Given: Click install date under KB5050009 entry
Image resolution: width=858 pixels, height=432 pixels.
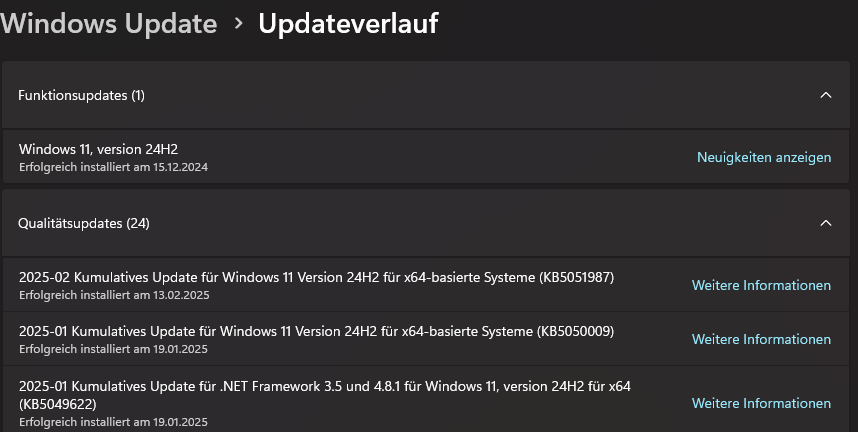Looking at the screenshot, I should [x=113, y=349].
